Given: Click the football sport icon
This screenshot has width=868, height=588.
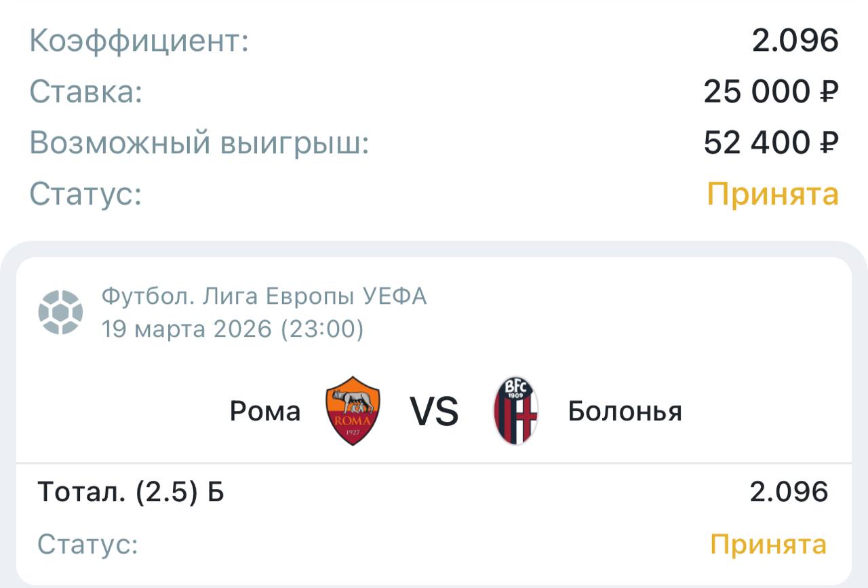Looking at the screenshot, I should point(61,313).
